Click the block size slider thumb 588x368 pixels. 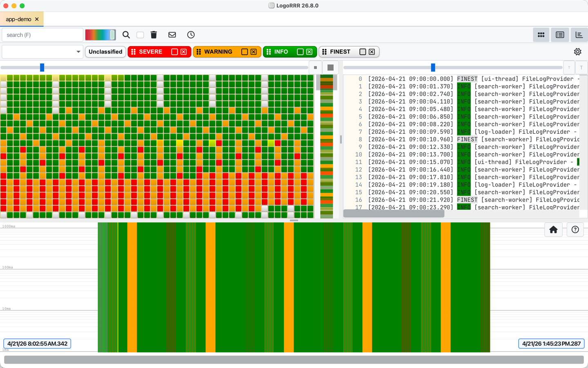point(42,67)
